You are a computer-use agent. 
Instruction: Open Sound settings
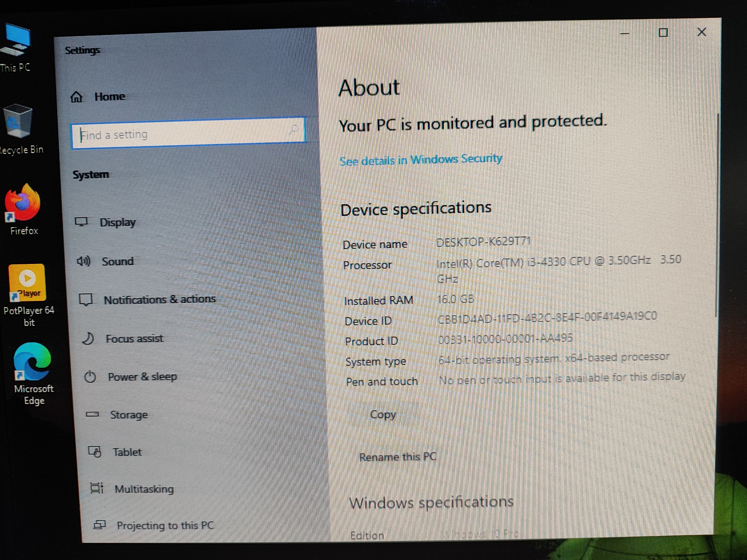pyautogui.click(x=117, y=262)
